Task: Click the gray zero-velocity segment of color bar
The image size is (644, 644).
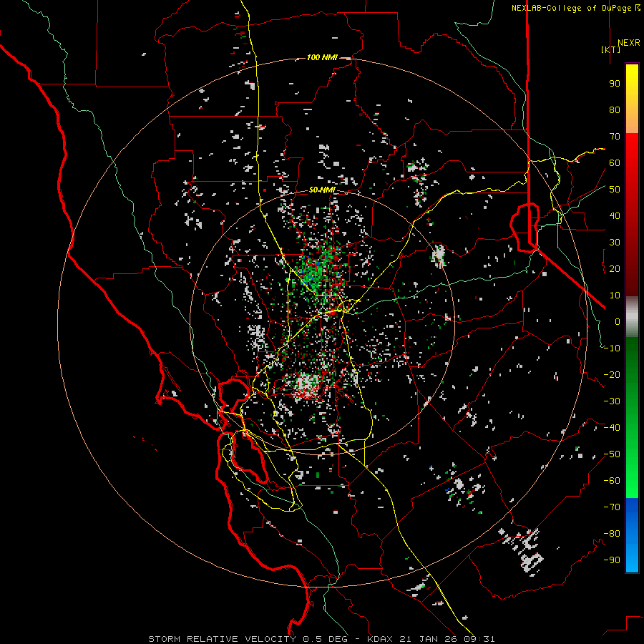Action: pyautogui.click(x=632, y=317)
